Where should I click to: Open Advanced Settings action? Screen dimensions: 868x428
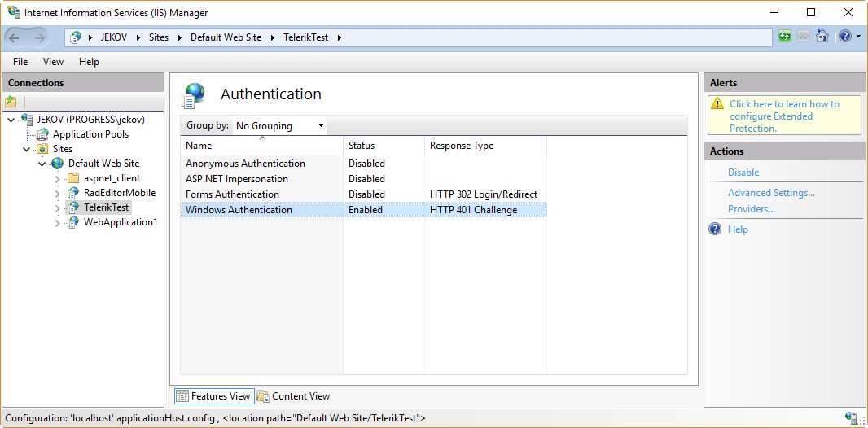(x=771, y=193)
